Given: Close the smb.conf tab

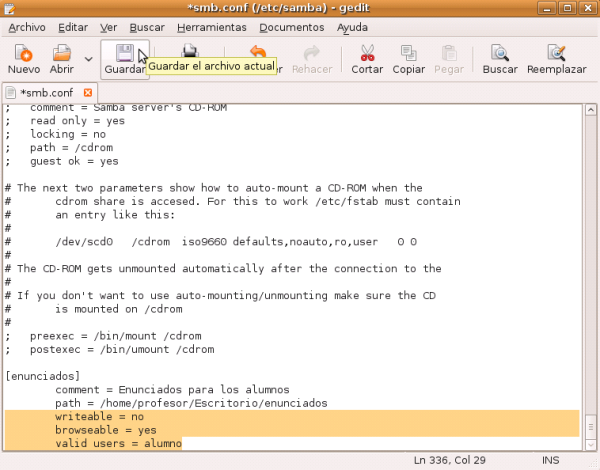Looking at the screenshot, I should click(x=88, y=92).
